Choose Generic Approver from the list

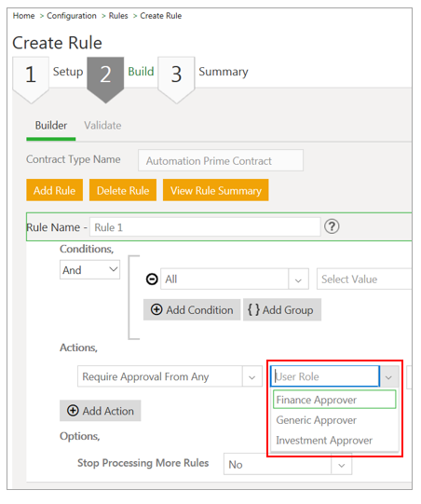334,420
